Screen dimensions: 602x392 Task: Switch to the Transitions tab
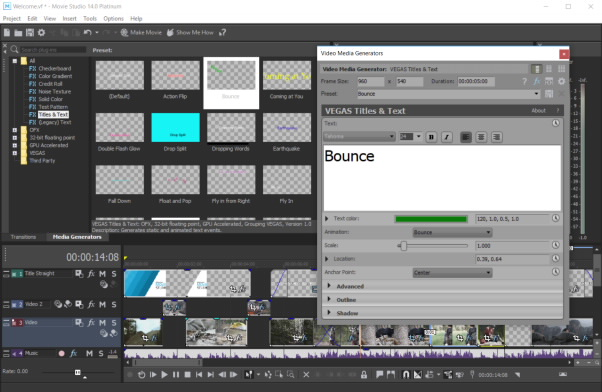tap(23, 237)
